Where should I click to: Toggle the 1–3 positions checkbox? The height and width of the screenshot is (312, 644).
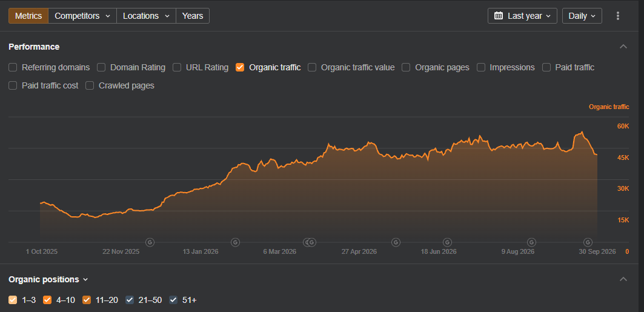pos(13,300)
